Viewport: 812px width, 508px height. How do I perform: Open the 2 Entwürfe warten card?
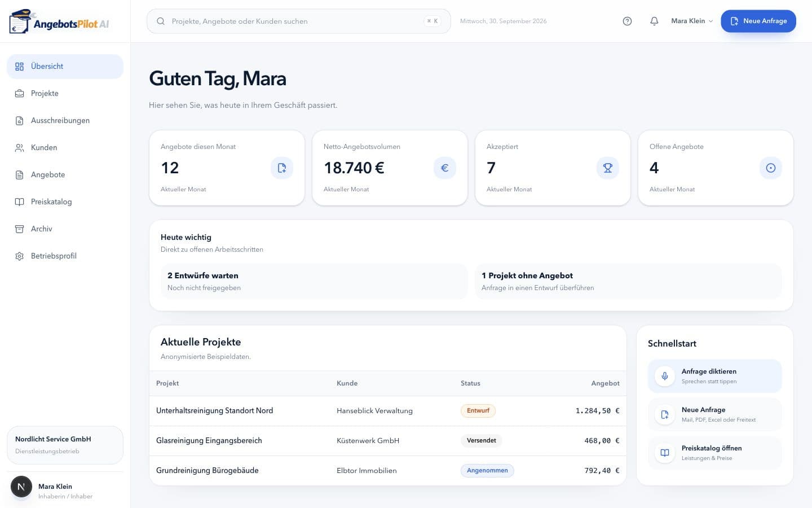(314, 281)
